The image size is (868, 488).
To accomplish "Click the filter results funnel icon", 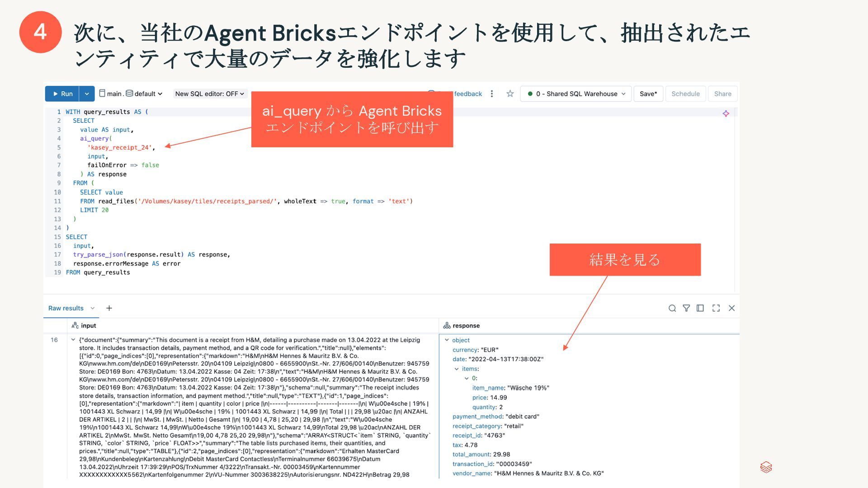I will tap(686, 308).
